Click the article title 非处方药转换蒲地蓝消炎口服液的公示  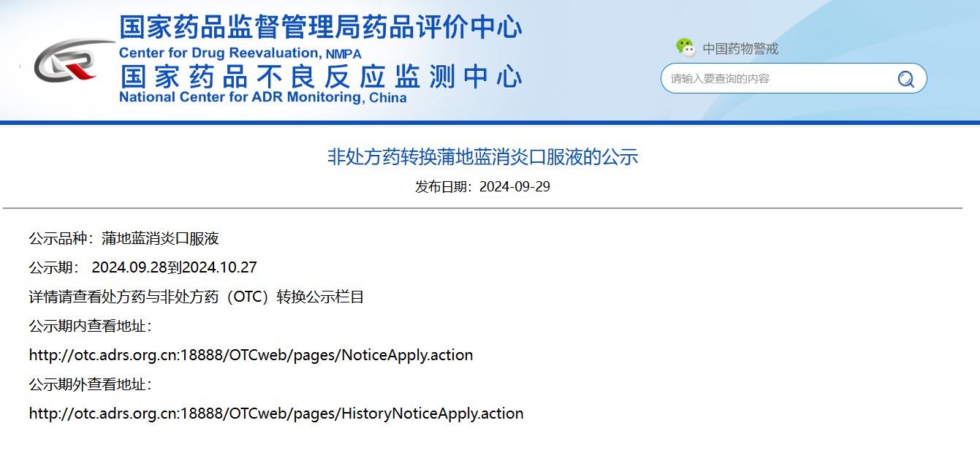coord(482,157)
